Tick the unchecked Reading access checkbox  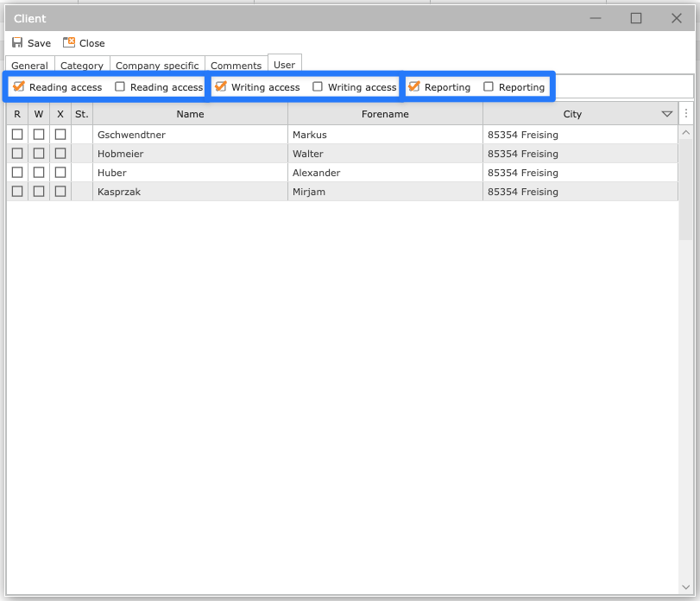(x=120, y=86)
